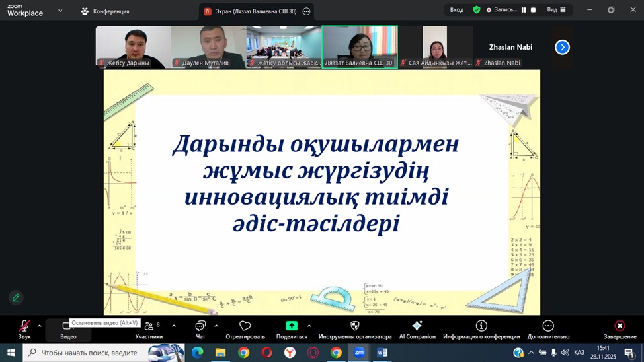The height and width of the screenshot is (362, 644).
Task: Open the Участники participants panel
Action: (149, 327)
